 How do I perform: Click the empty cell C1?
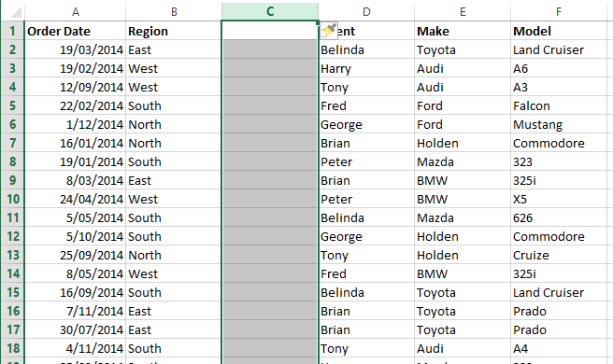click(270, 31)
